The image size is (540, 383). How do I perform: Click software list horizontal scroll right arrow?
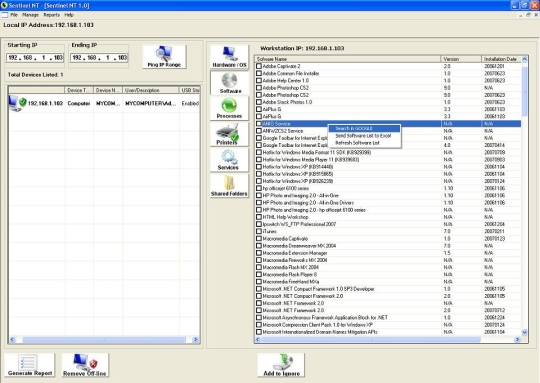point(517,340)
